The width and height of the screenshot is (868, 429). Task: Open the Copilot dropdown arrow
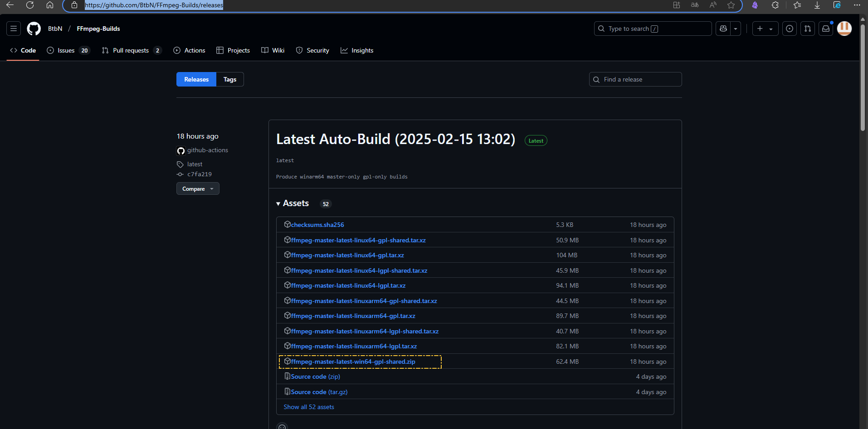click(x=736, y=29)
